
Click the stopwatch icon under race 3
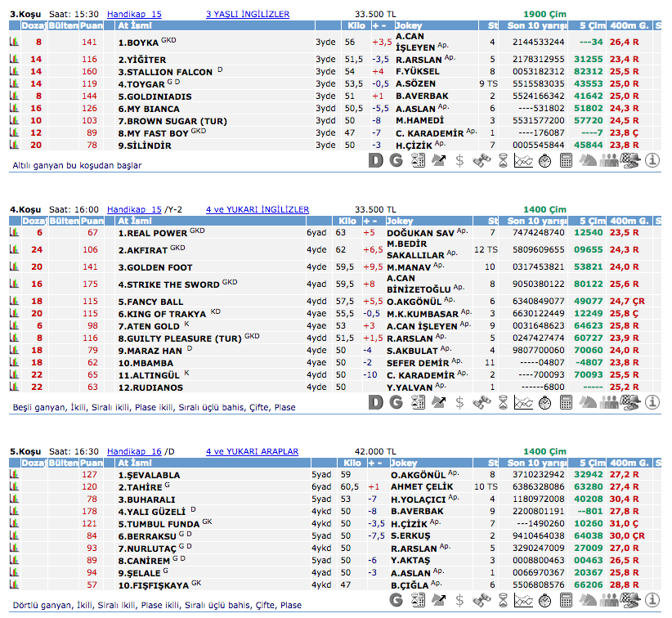coord(544,160)
